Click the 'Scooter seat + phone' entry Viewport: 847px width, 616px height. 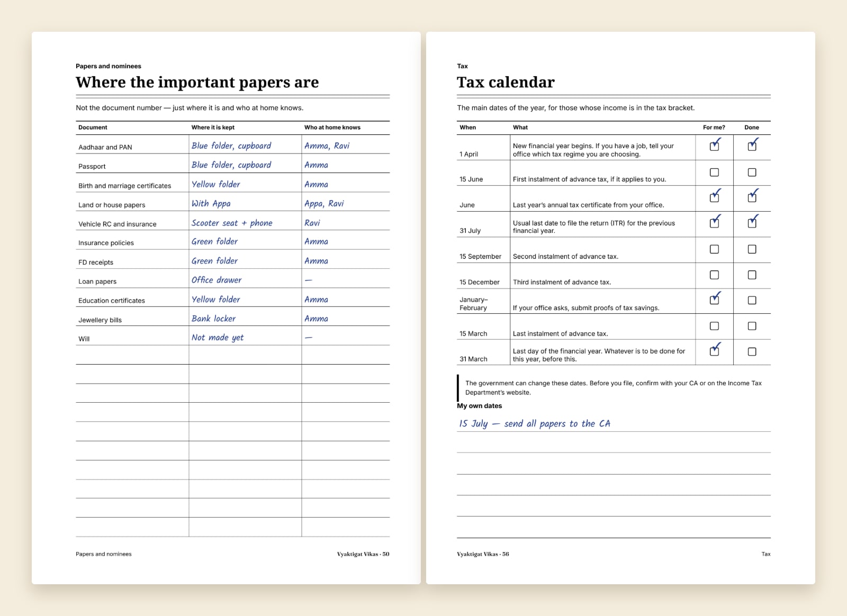pos(232,223)
